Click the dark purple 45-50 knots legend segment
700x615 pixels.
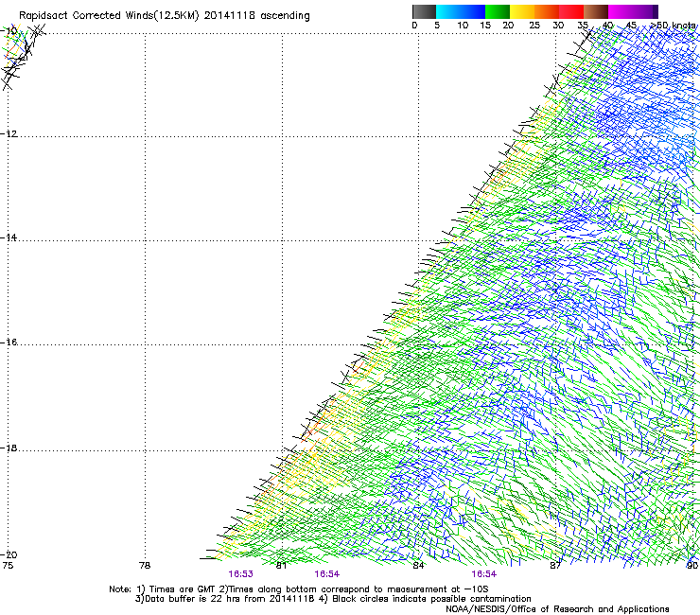click(x=645, y=11)
